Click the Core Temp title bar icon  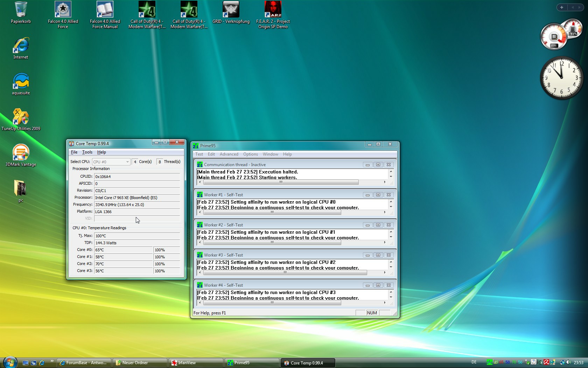tap(71, 143)
